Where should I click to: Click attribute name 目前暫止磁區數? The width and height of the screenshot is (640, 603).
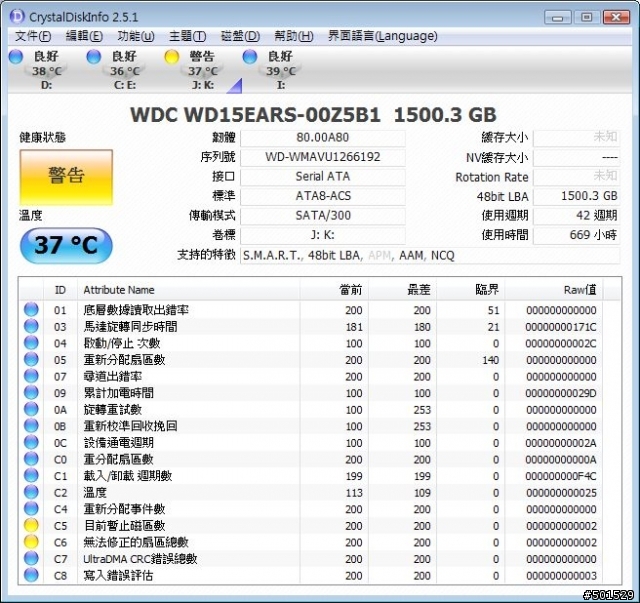tap(124, 526)
